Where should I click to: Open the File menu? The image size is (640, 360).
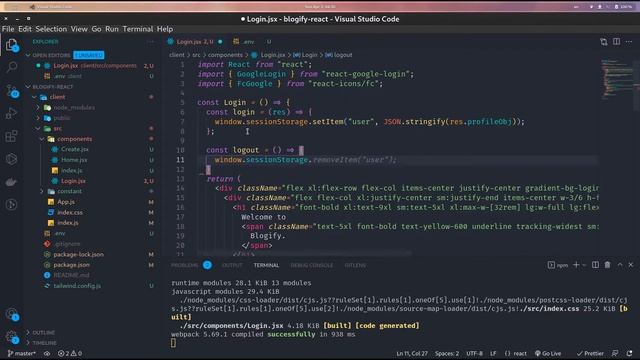[8, 29]
